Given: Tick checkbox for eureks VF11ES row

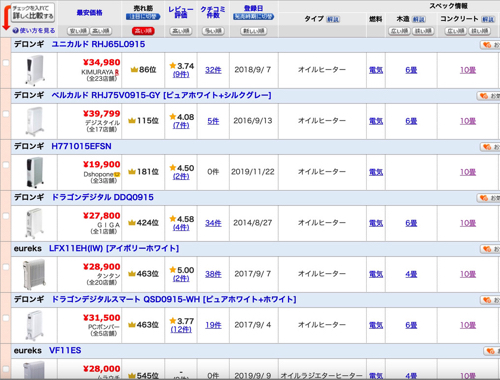Looking at the screenshot, I should 6,369.
